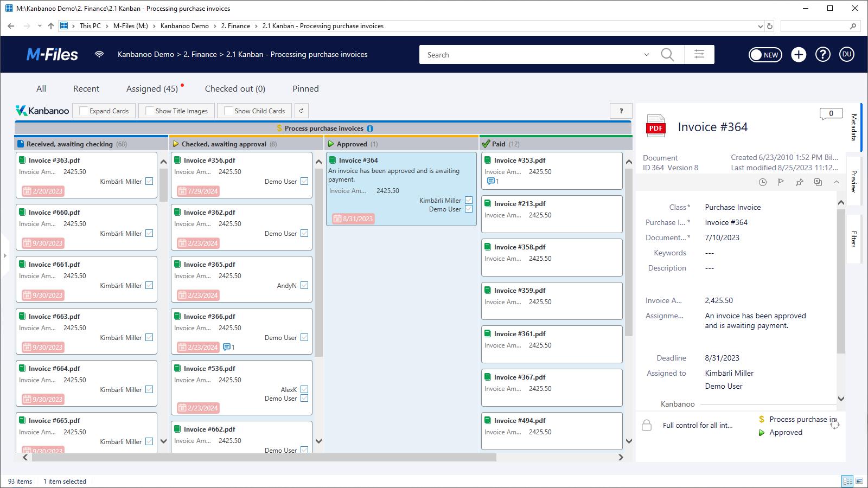Open the comments bubble showing 0

coord(831,114)
